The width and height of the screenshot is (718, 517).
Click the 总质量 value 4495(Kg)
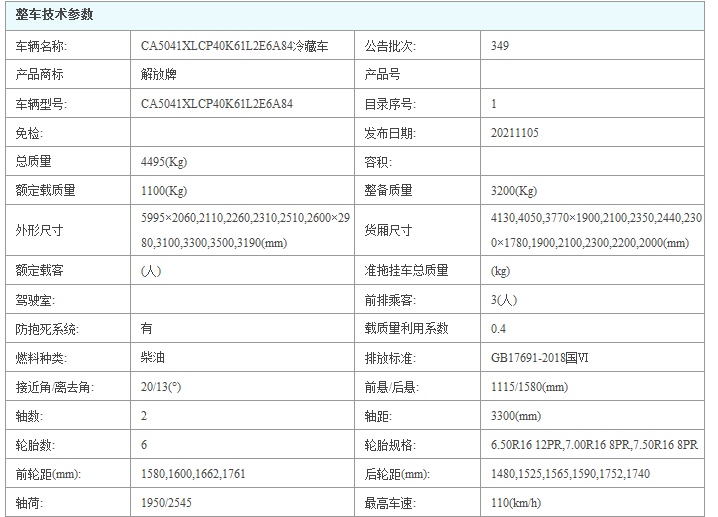[x=164, y=161]
